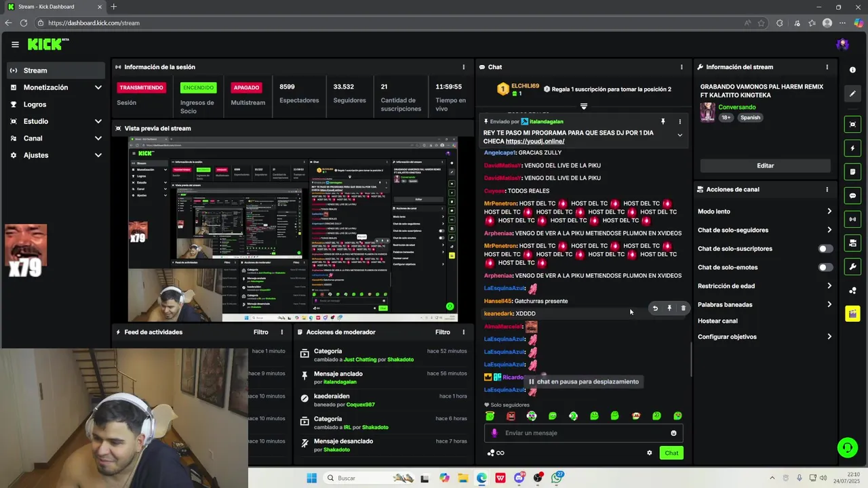Click the Windows Start button
The height and width of the screenshot is (488, 868).
pos(311,478)
